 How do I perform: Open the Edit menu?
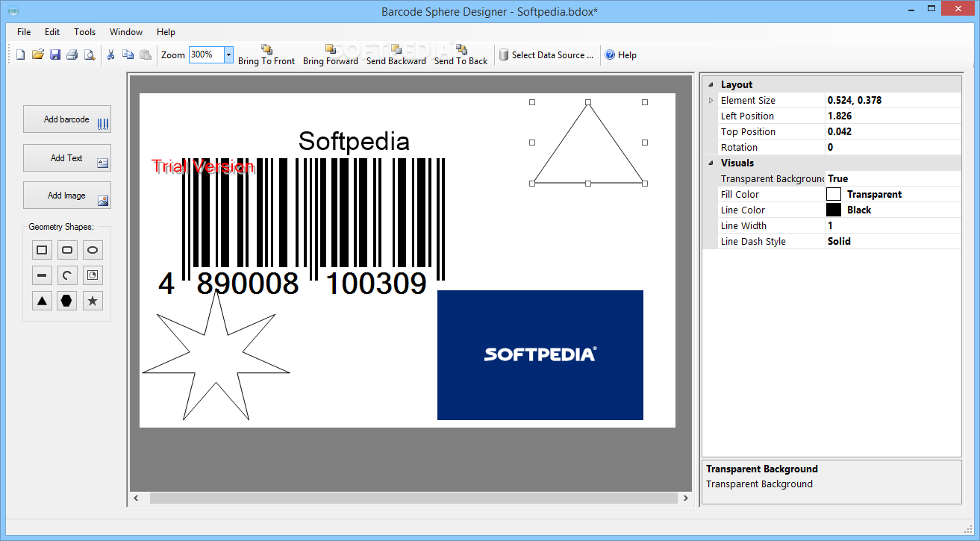coord(52,32)
